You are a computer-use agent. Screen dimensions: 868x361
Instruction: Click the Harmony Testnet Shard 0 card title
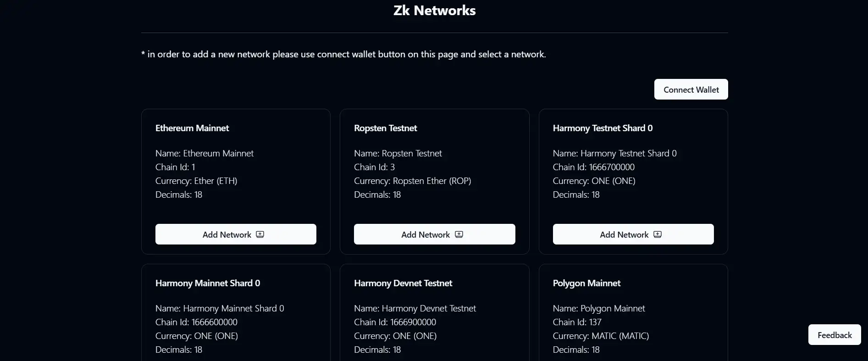pyautogui.click(x=603, y=128)
